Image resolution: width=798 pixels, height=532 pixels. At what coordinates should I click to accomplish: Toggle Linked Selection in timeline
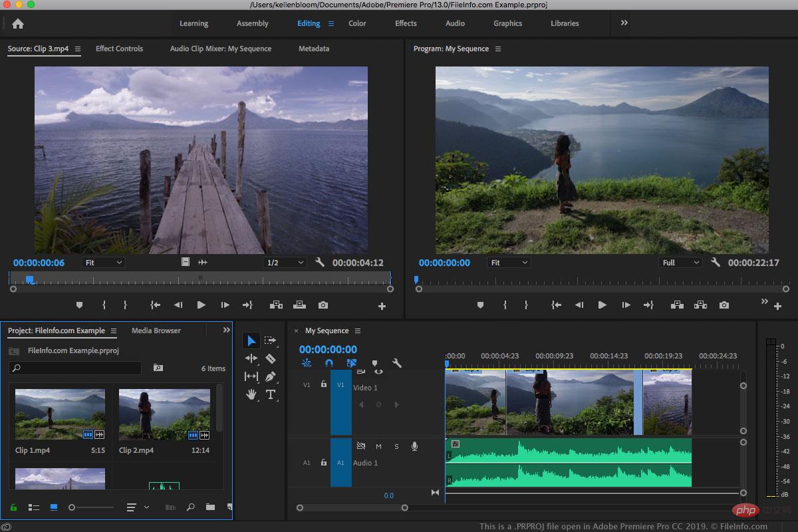click(x=352, y=363)
